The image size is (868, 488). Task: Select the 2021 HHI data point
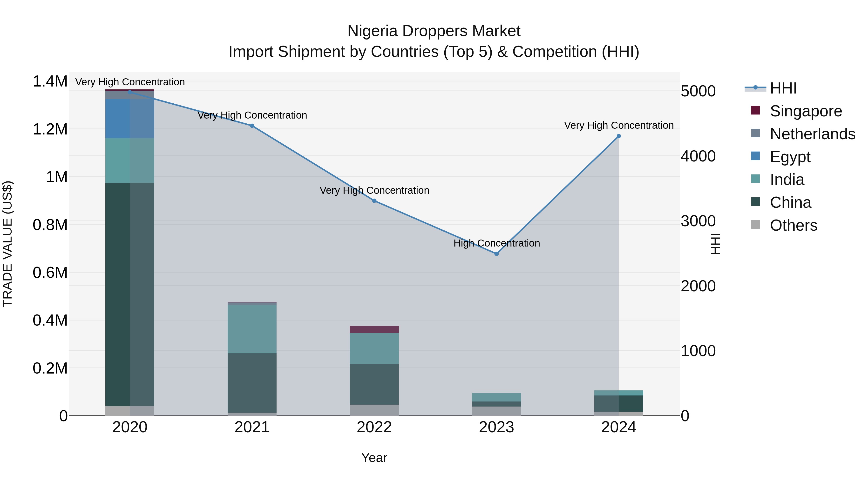tap(252, 126)
